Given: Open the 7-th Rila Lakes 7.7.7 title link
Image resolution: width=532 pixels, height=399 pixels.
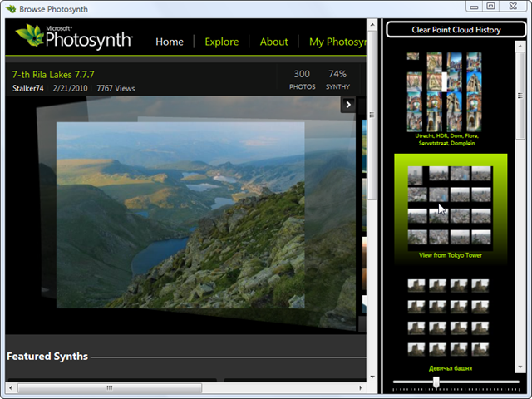Looking at the screenshot, I should coord(53,74).
